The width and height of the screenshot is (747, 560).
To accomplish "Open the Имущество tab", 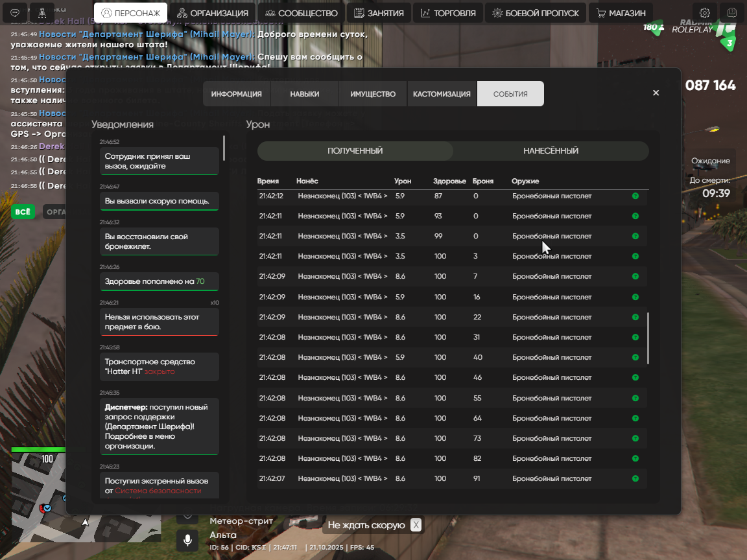I will tap(373, 94).
